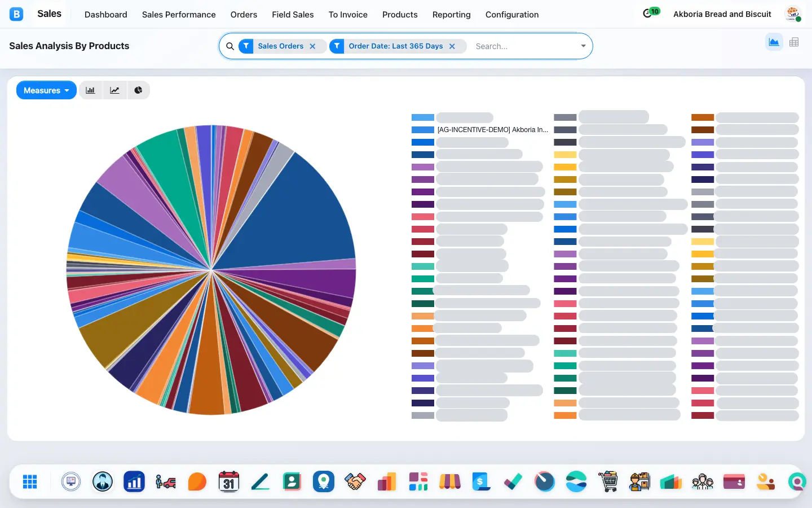Open the Configuration menu
The height and width of the screenshot is (508, 812).
[512, 15]
